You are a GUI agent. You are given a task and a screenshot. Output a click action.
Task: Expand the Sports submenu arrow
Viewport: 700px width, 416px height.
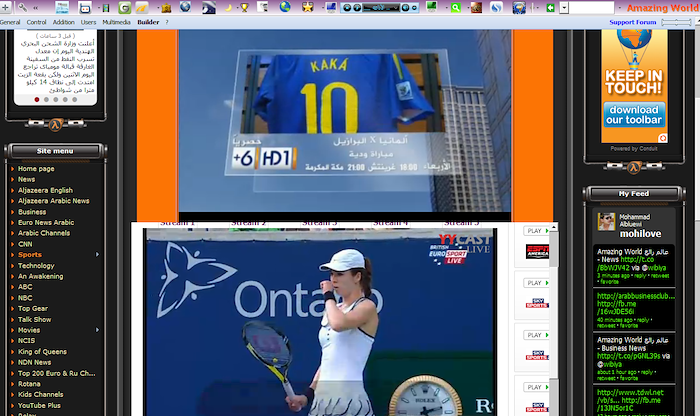[97, 254]
